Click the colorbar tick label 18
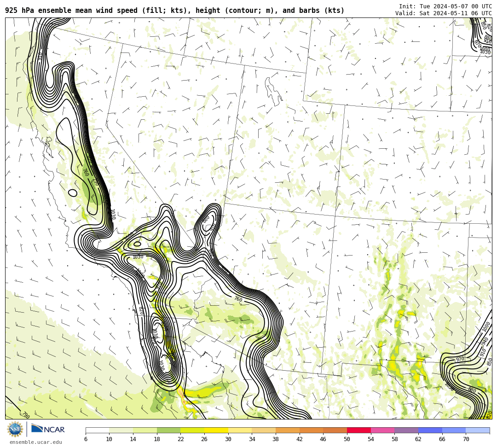 [157, 439]
